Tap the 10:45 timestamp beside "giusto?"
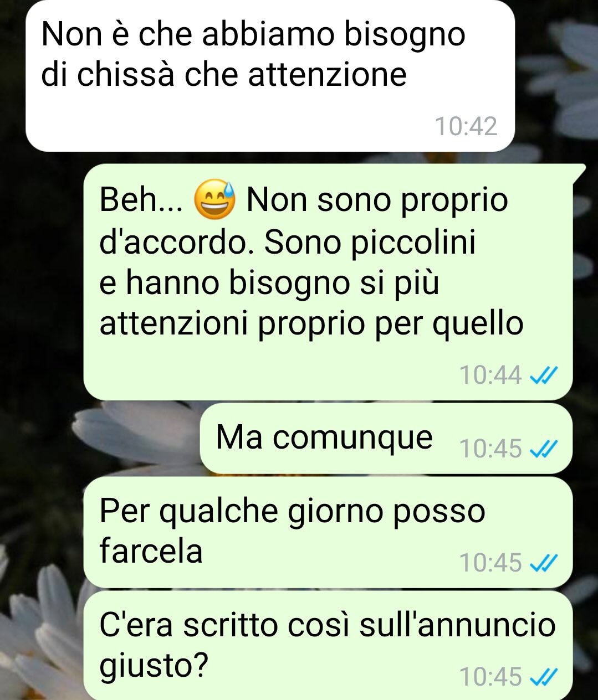 click(x=491, y=677)
